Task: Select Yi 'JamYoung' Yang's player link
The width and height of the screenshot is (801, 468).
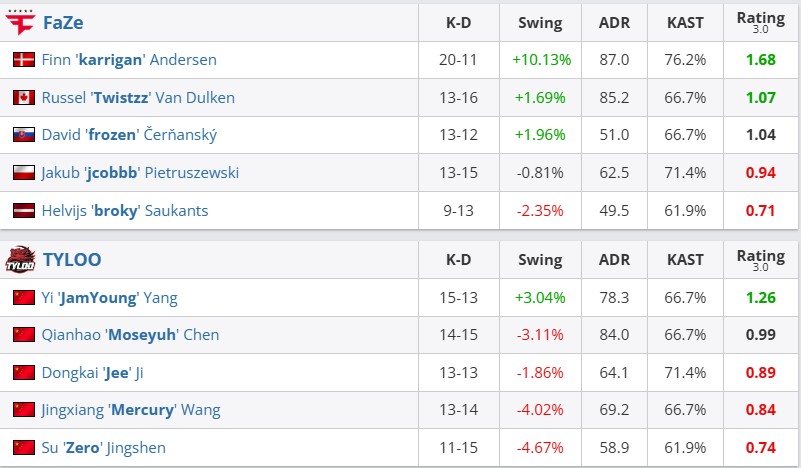Action: 110,298
